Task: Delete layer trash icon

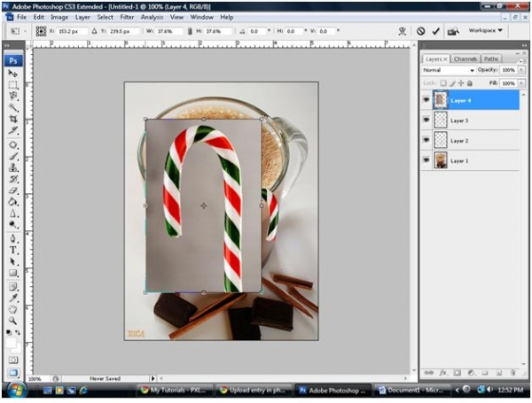Action: pos(512,373)
